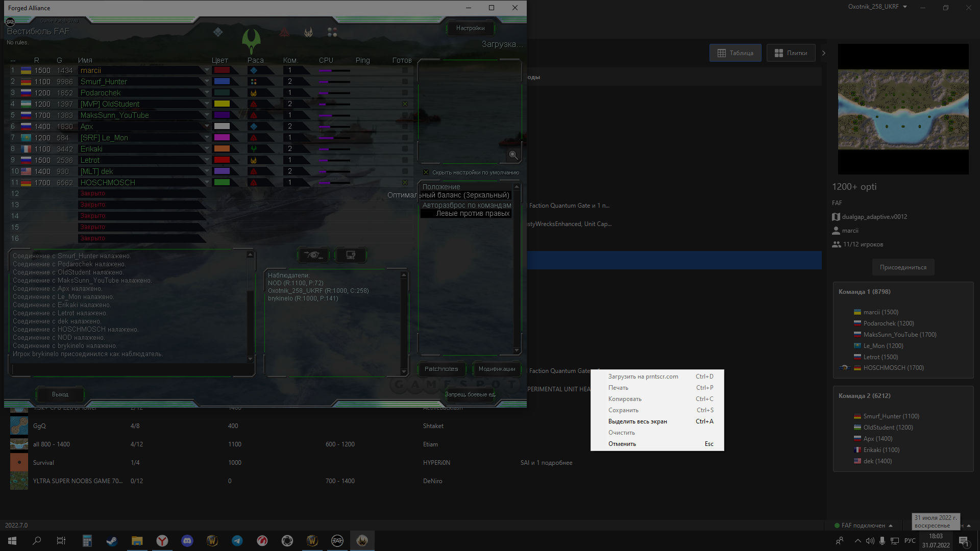Viewport: 980px width, 551px height.
Task: Click the Присоединиться button
Action: point(903,267)
